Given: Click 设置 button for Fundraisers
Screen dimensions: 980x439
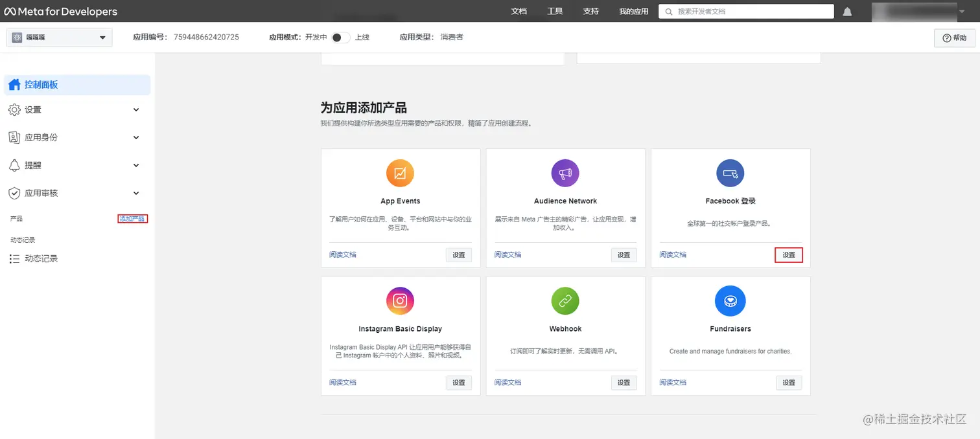Looking at the screenshot, I should [789, 383].
